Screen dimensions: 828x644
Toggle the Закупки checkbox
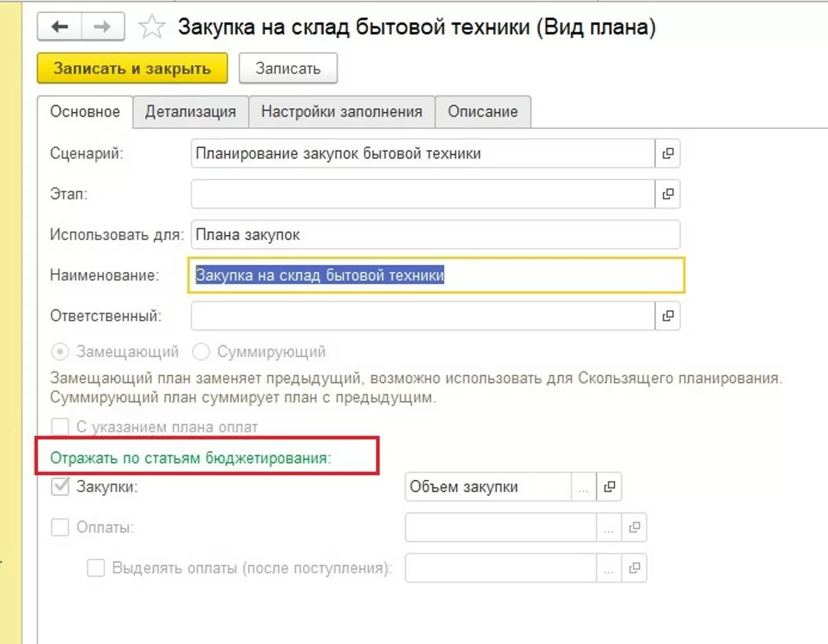pos(61,487)
